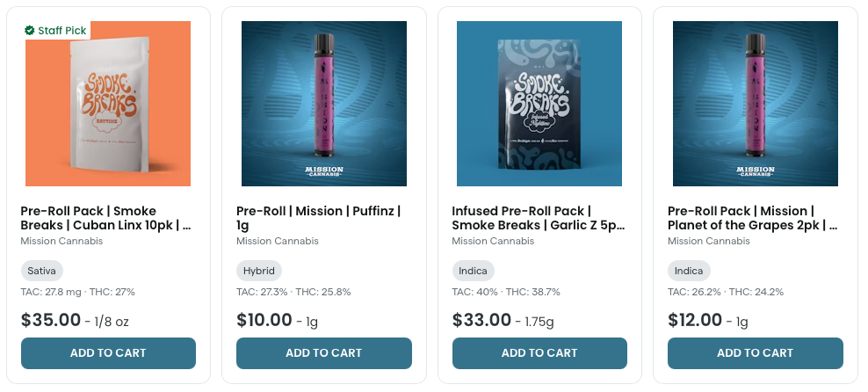
Task: Click Mission Cannabis brand under Cuban Linx
Action: pyautogui.click(x=61, y=241)
